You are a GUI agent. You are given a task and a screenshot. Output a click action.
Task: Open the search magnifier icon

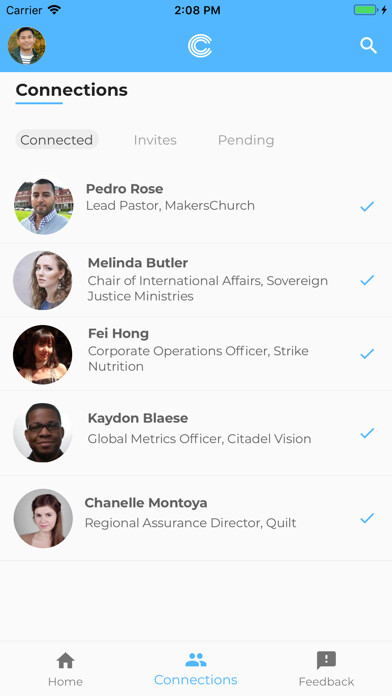click(368, 46)
